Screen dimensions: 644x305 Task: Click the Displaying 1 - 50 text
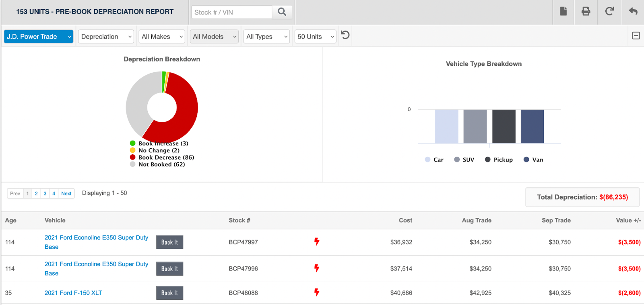click(x=105, y=193)
